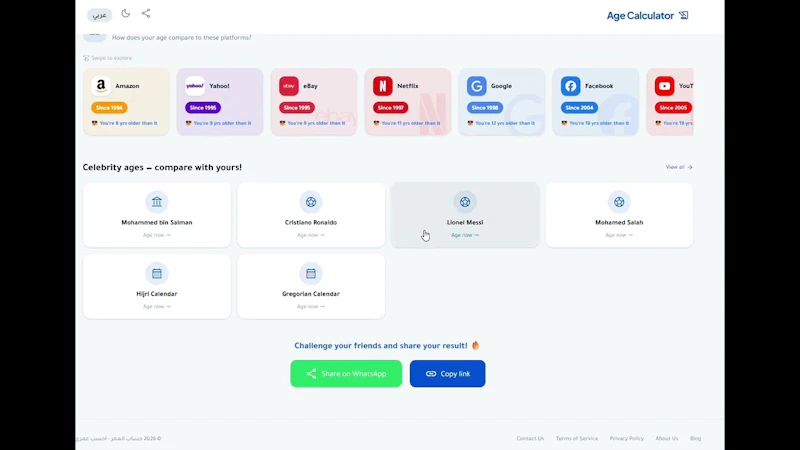
Task: Click the YouTube logo icon
Action: coord(664,86)
